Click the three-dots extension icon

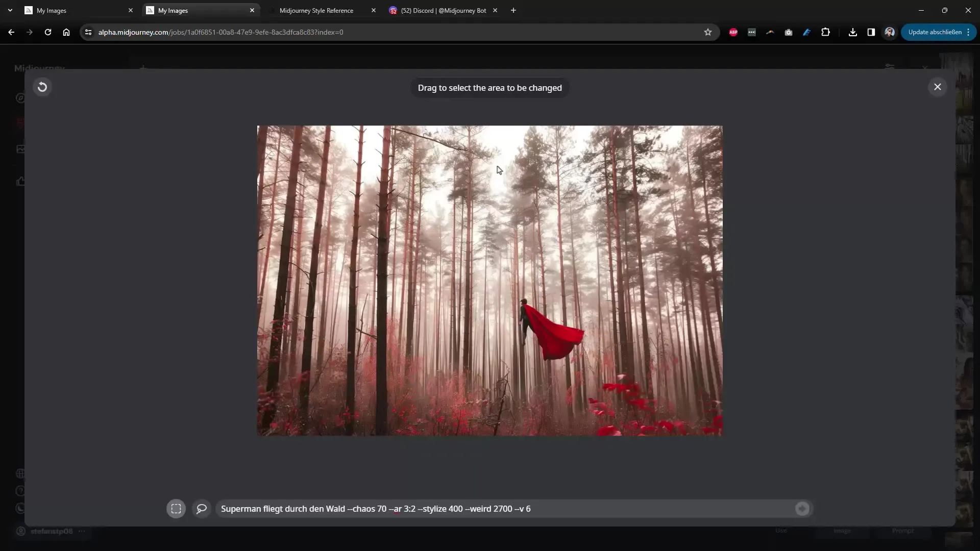[x=752, y=32]
